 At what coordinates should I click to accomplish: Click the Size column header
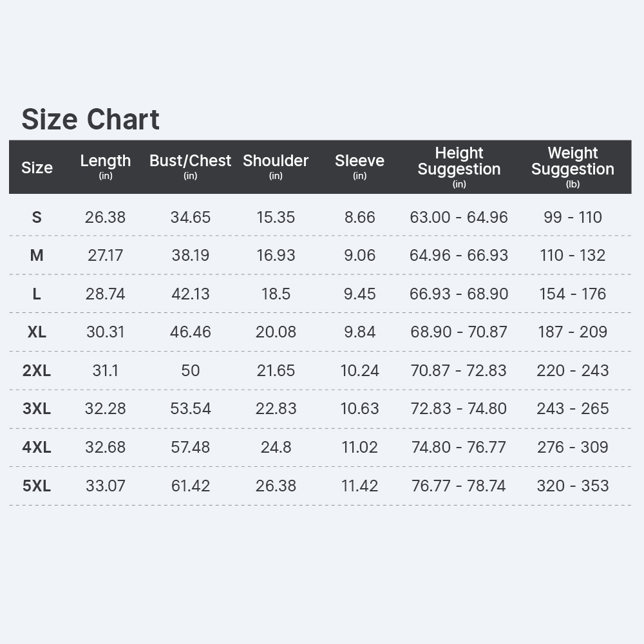pos(37,167)
